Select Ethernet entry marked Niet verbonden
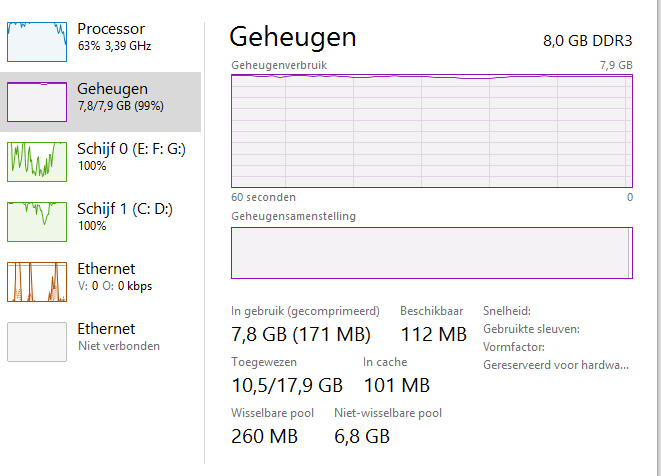 (x=106, y=329)
